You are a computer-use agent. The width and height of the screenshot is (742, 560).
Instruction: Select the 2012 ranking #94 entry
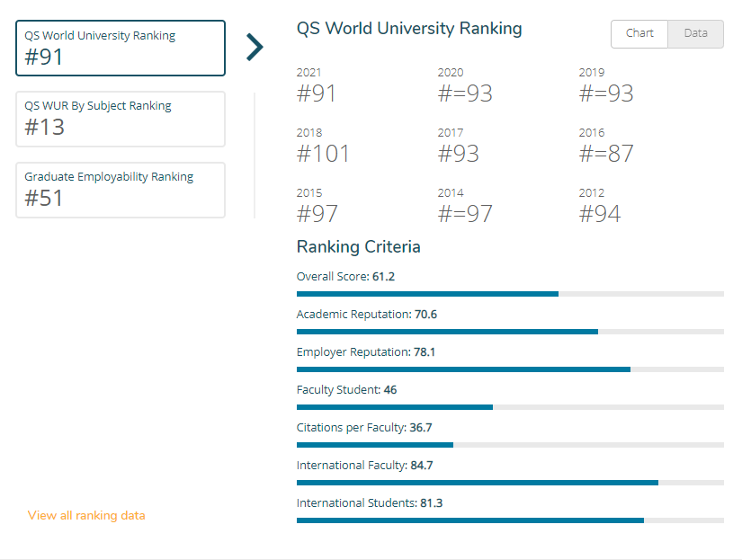click(600, 206)
